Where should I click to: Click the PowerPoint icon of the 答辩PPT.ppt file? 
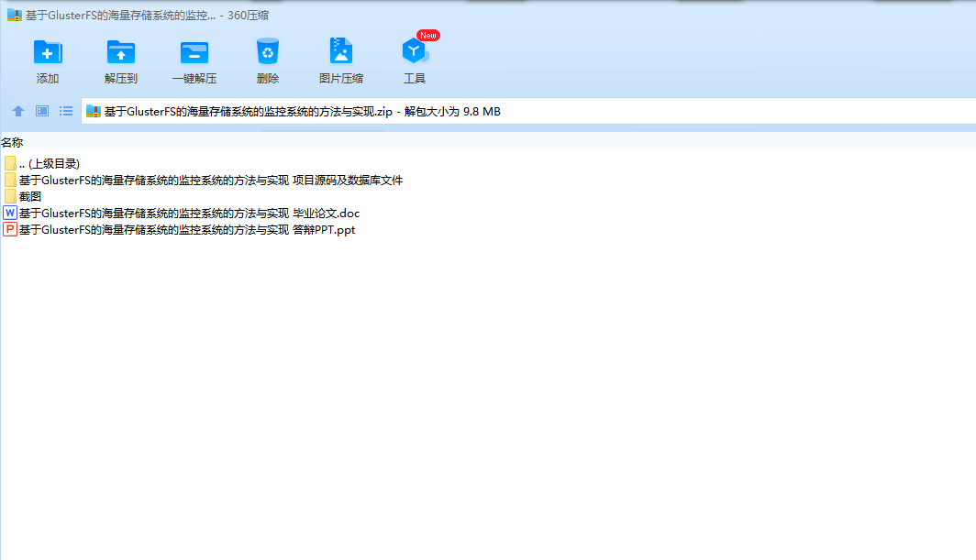click(x=10, y=230)
